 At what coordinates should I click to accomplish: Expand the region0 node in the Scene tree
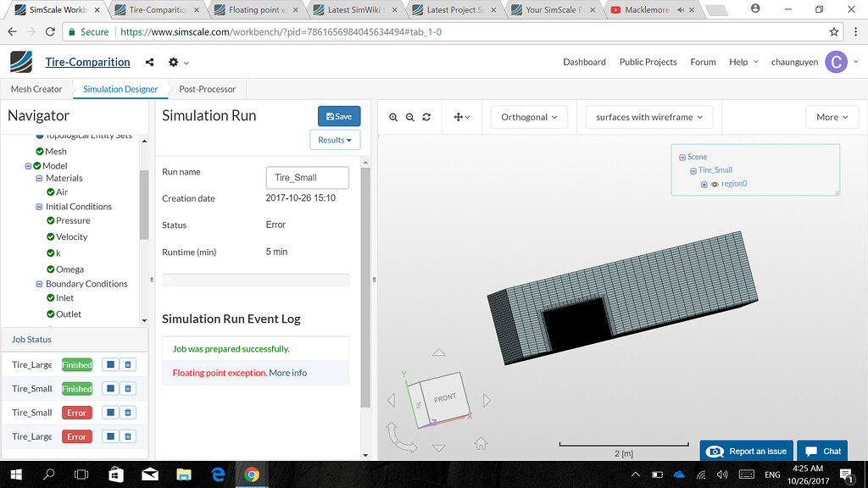pos(704,184)
